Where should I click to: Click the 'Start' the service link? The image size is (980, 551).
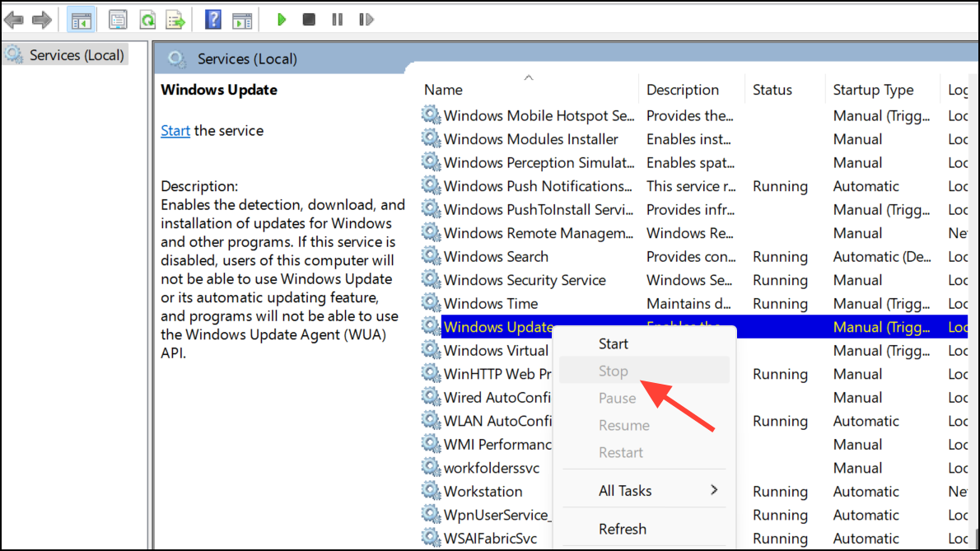coord(175,131)
